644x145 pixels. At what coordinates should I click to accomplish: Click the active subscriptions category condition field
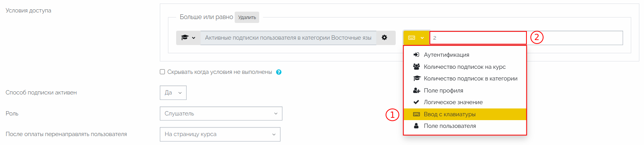coord(288,38)
